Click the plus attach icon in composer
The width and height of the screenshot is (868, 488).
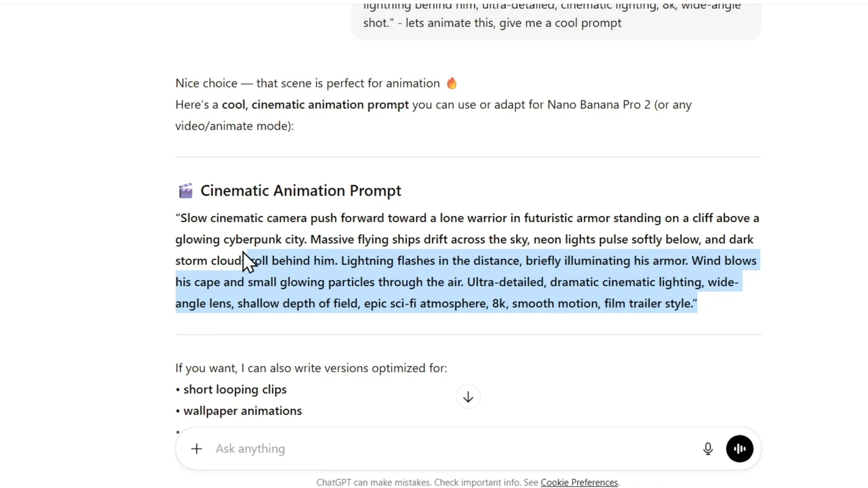click(x=197, y=449)
